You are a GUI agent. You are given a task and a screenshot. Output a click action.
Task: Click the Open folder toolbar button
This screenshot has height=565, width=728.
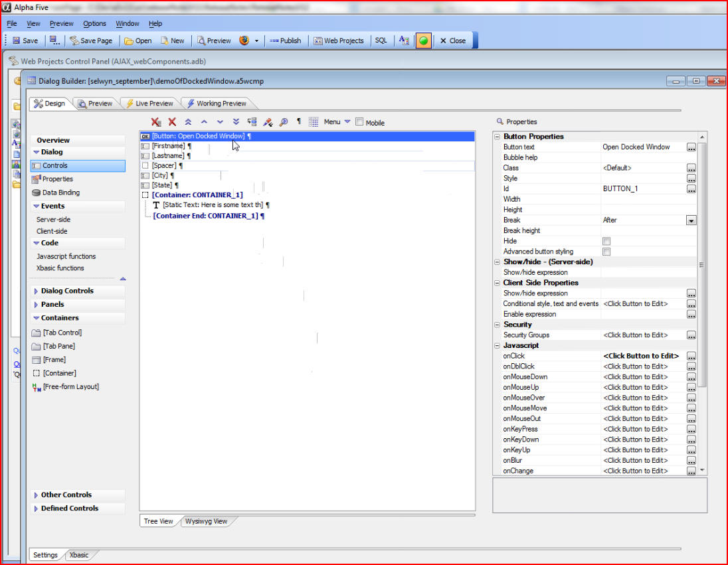(138, 40)
